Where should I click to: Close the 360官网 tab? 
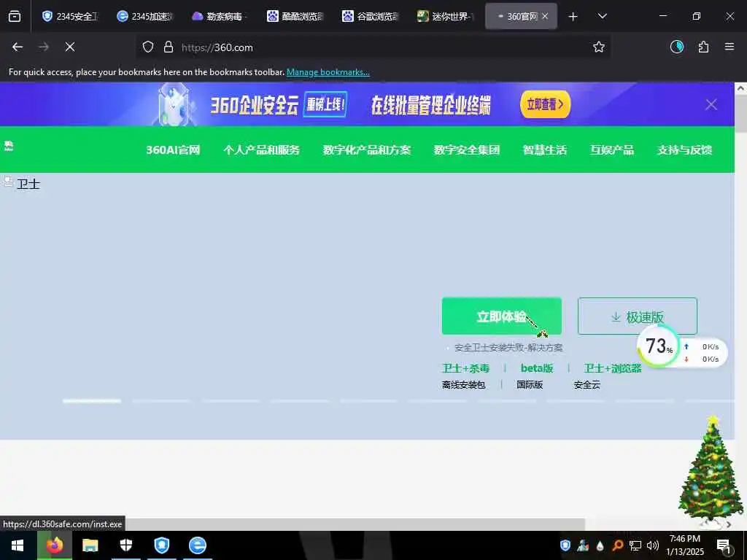(545, 16)
